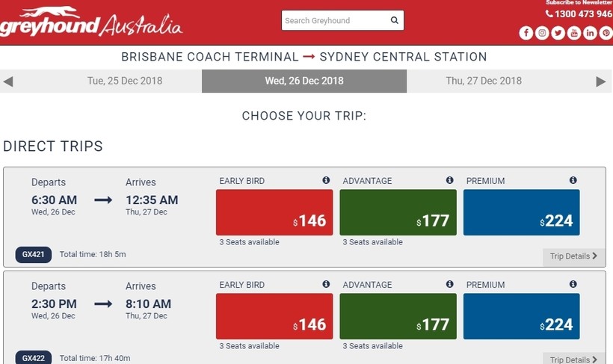Switch to the Tue, 25 Dec 2018 tab
This screenshot has height=364, width=613.
[125, 81]
